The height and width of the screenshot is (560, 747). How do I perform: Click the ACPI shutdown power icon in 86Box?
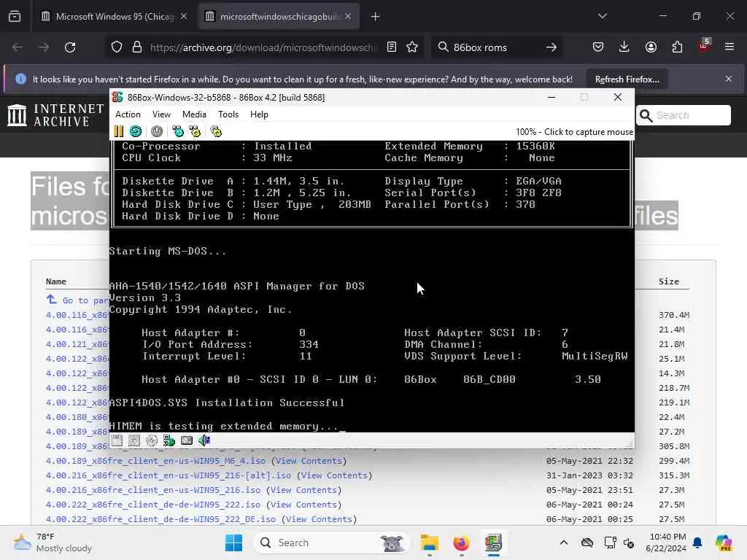157,131
